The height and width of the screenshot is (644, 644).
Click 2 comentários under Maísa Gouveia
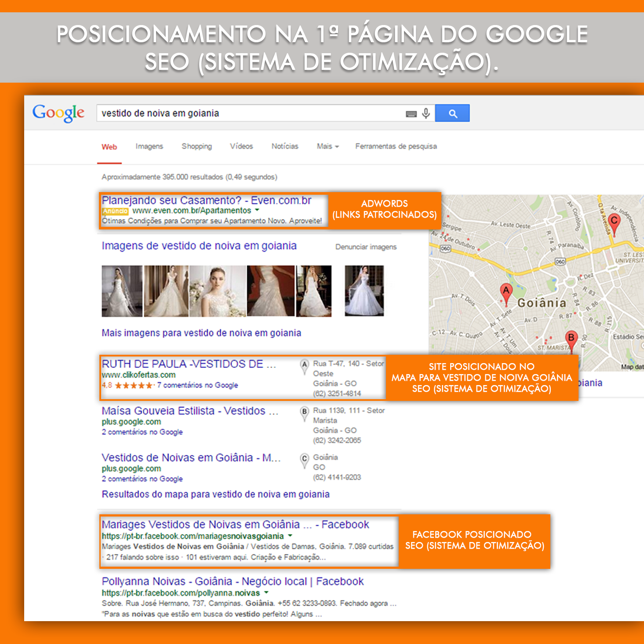point(142,432)
